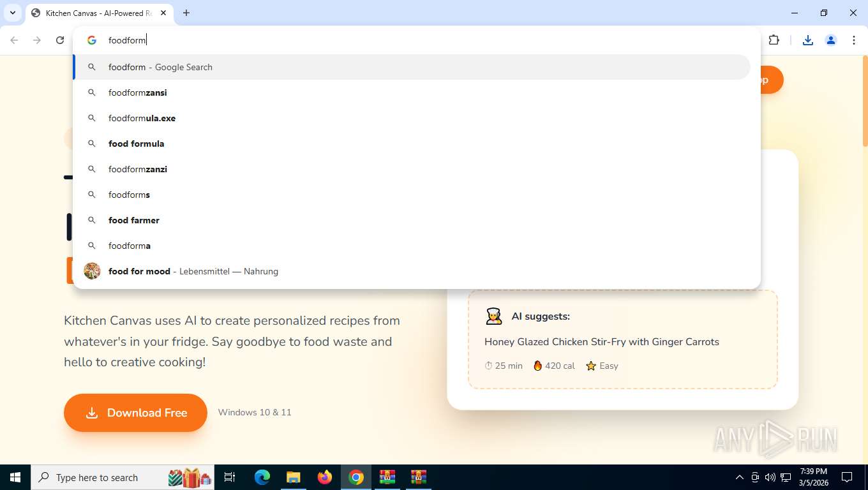Viewport: 868px width, 490px height.
Task: Open Microsoft Edge from taskbar
Action: pos(262,477)
